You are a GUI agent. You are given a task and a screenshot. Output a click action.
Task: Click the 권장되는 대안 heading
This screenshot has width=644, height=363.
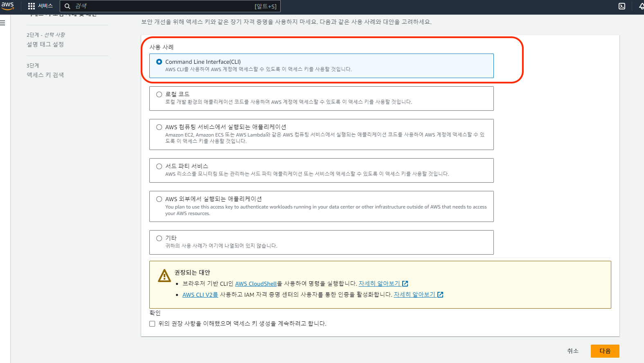192,273
